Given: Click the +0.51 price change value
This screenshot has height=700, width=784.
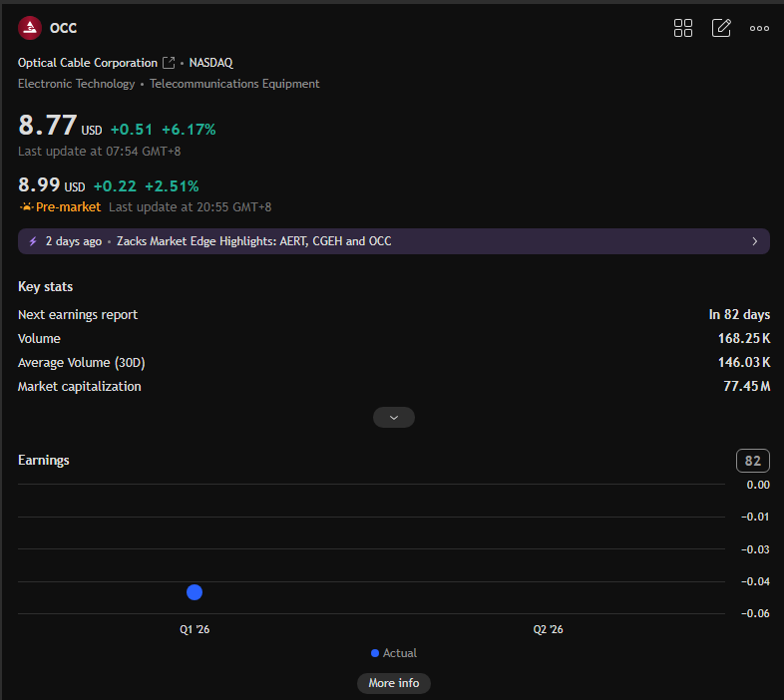Looking at the screenshot, I should click(131, 130).
